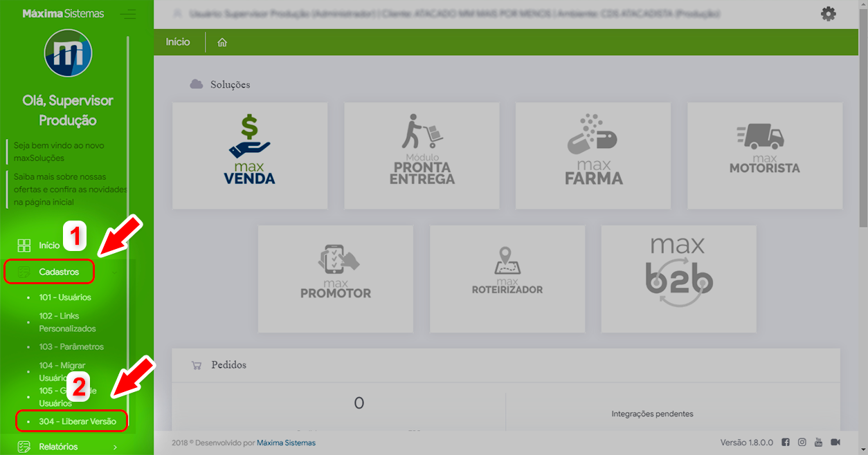This screenshot has height=455, width=868.
Task: Select 102 - Links Personalizados menu item
Action: 67,322
